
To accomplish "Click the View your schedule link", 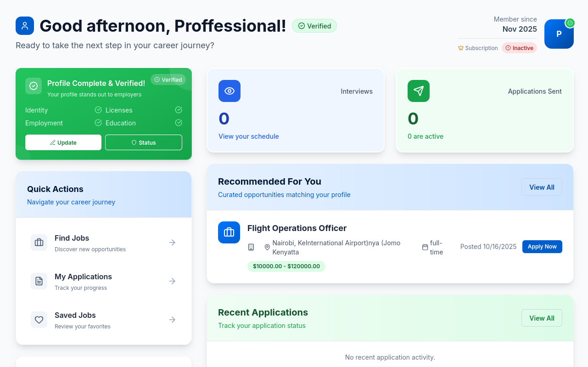I will point(248,136).
